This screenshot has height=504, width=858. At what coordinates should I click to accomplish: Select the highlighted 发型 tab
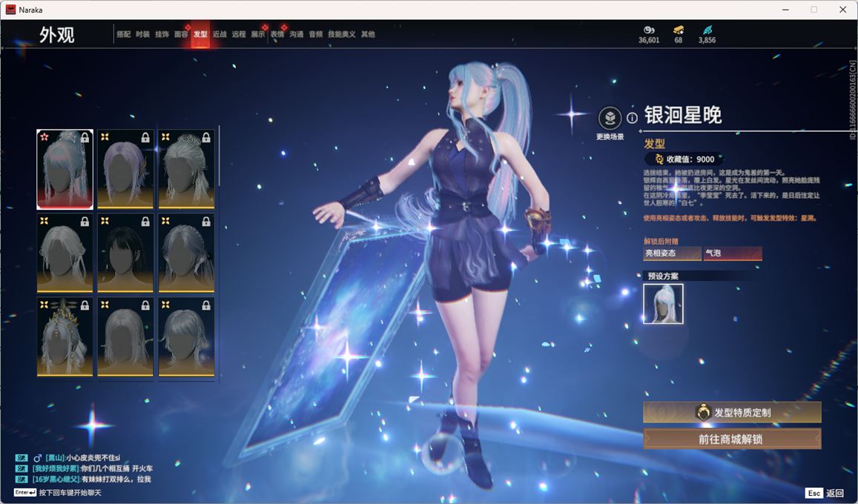click(200, 34)
